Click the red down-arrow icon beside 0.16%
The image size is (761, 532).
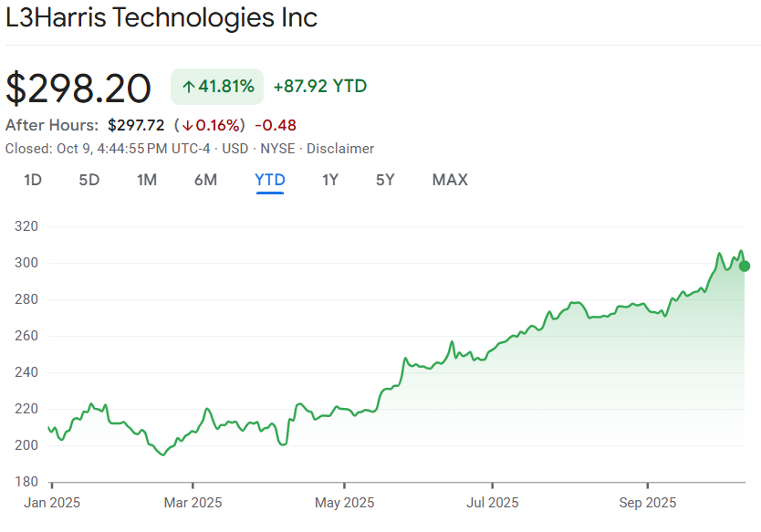click(x=185, y=126)
